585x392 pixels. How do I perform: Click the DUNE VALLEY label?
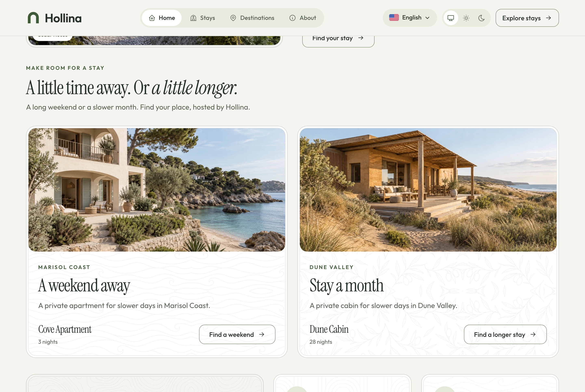tap(331, 267)
